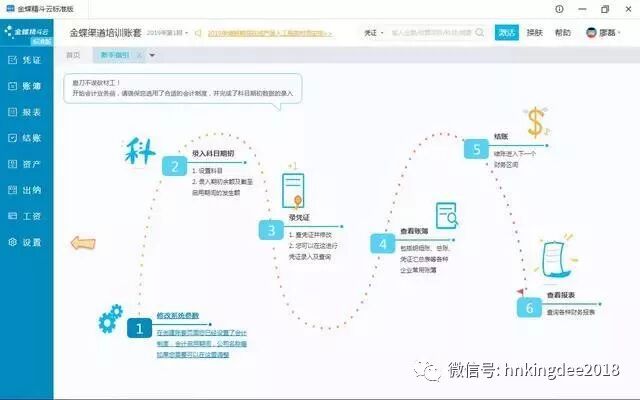This screenshot has width=640, height=400.
Task: Open the 凭证 search type dropdown
Action: 373,33
